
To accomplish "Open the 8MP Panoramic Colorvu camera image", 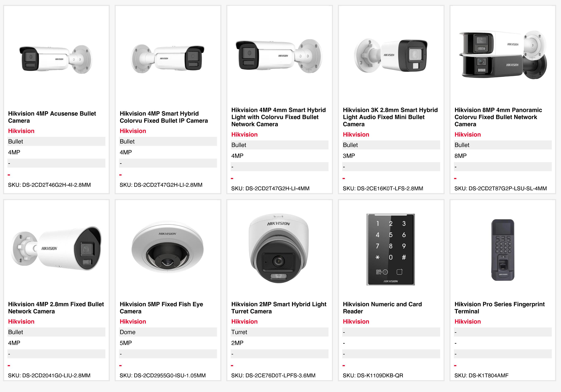I will 503,54.
